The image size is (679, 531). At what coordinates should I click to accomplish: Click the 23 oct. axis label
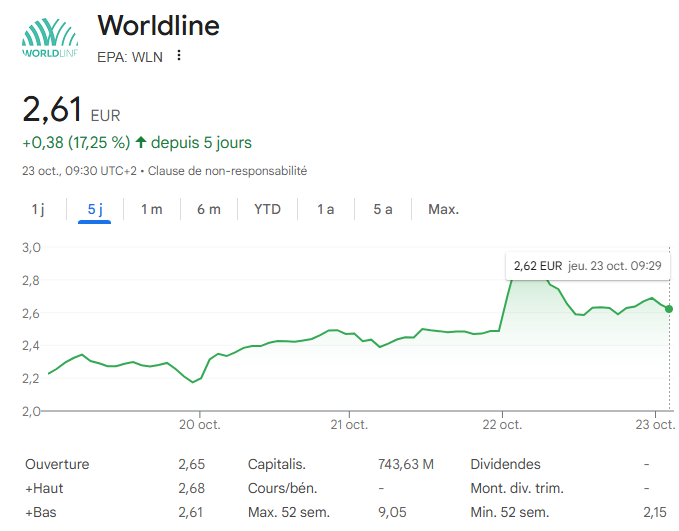(x=655, y=424)
